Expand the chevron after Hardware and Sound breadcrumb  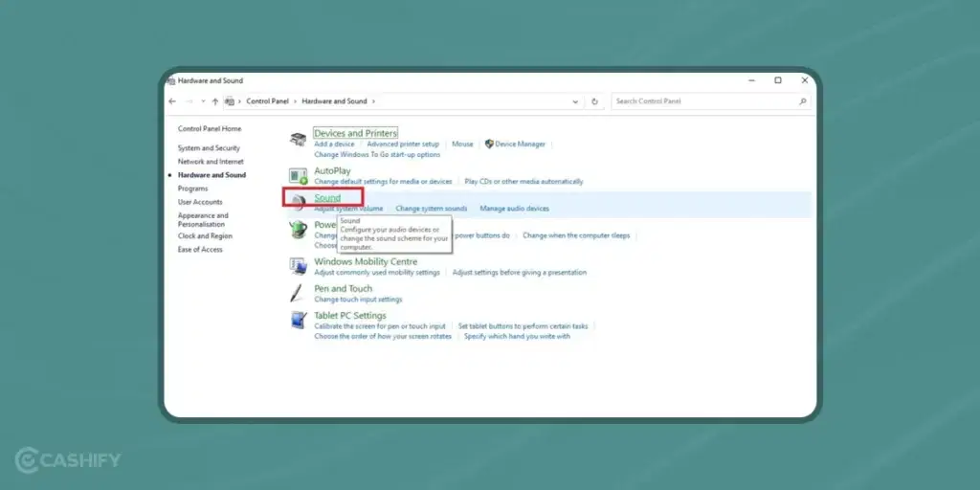coord(374,101)
